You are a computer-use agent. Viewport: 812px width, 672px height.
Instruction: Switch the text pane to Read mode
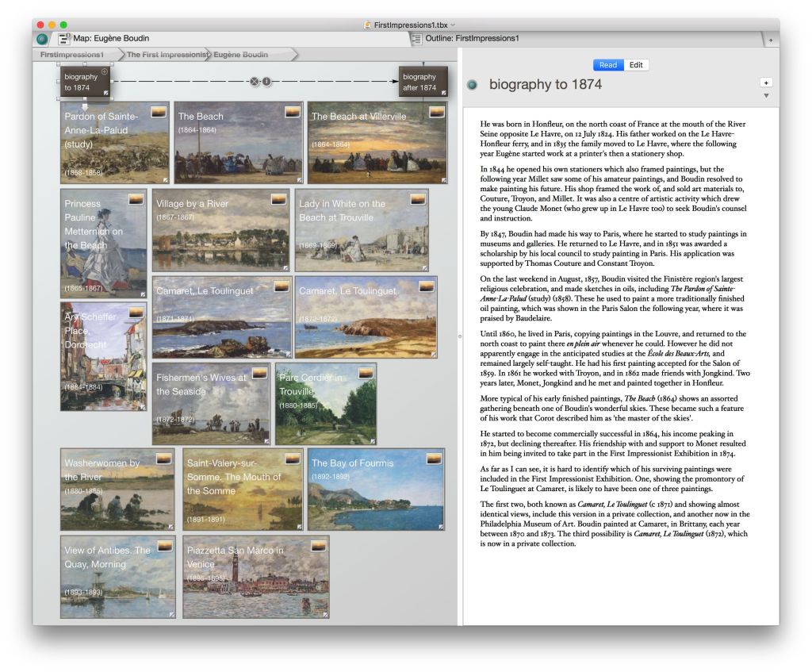coord(608,65)
